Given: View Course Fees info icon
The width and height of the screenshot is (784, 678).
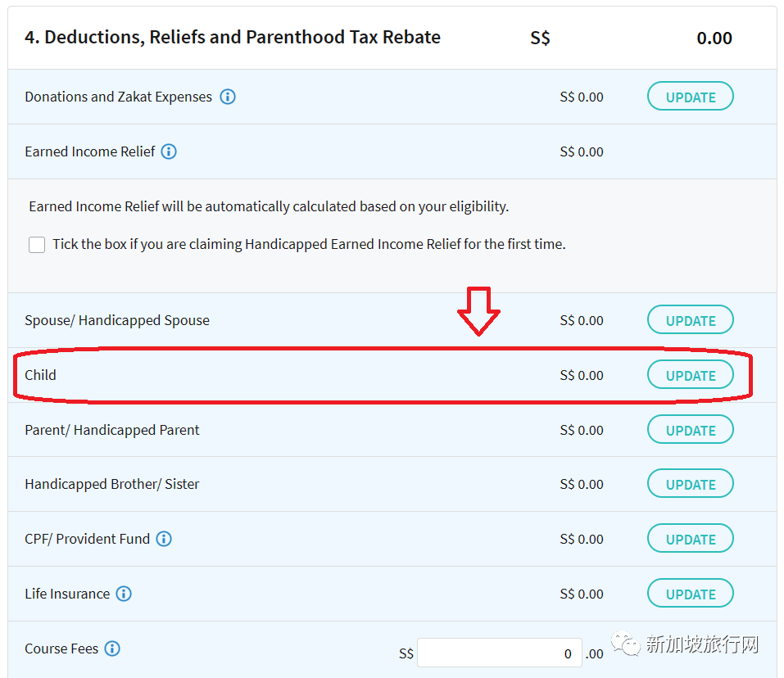Looking at the screenshot, I should 112,649.
